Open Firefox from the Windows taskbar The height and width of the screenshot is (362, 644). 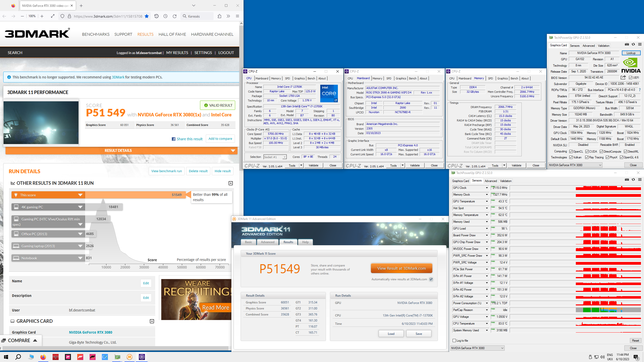coord(43,357)
